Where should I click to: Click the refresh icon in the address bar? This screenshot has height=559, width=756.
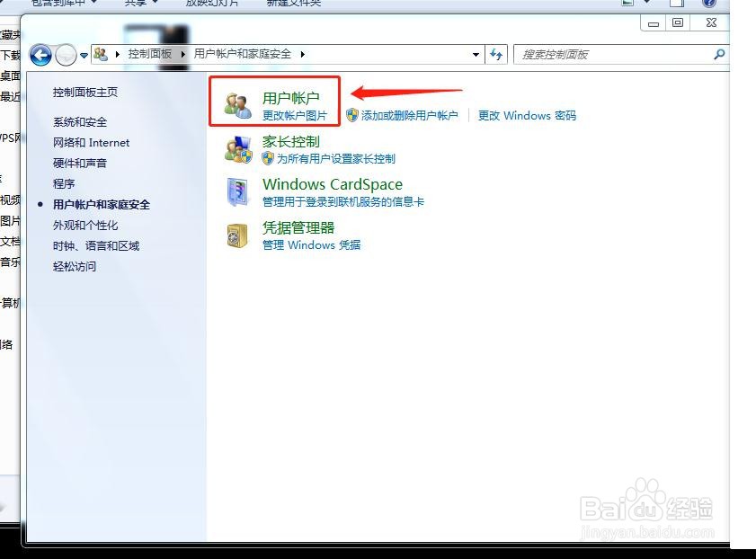pos(497,54)
